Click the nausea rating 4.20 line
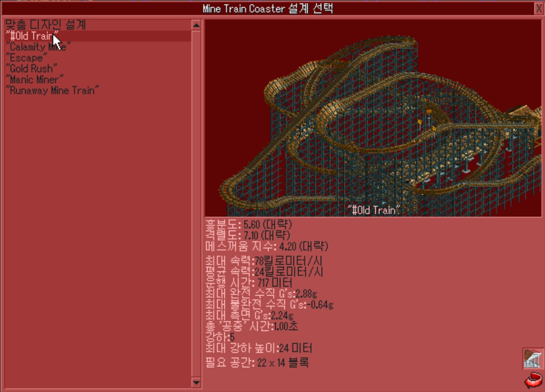 (267, 247)
